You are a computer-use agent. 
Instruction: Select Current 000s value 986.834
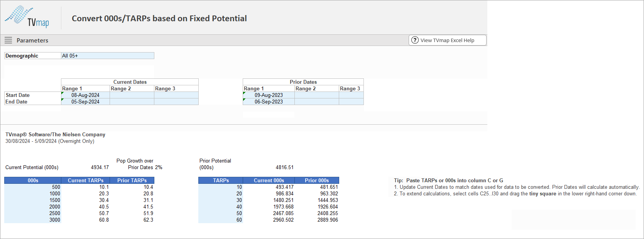pyautogui.click(x=269, y=193)
